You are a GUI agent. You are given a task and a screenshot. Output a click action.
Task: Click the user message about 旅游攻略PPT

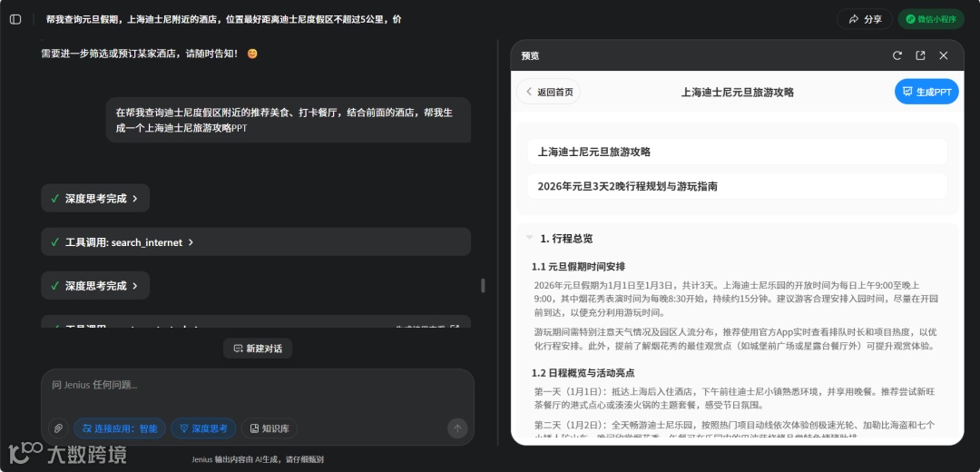coord(289,120)
